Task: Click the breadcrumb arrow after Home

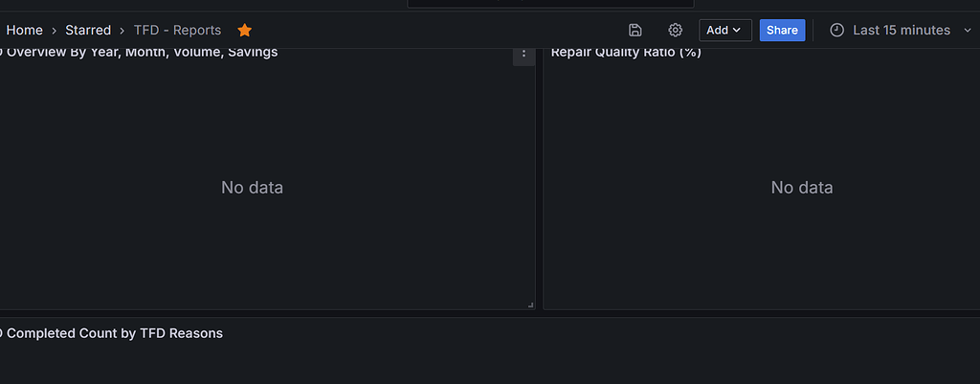Action: click(55, 31)
